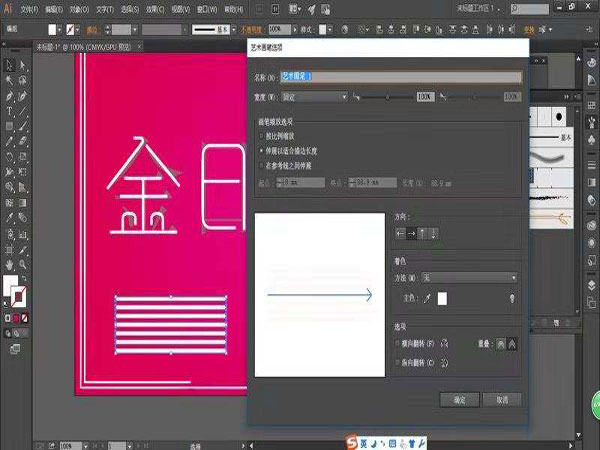Viewport: 600px width, 450px height.
Task: Select the Shape Builder tool
Action: (9, 188)
